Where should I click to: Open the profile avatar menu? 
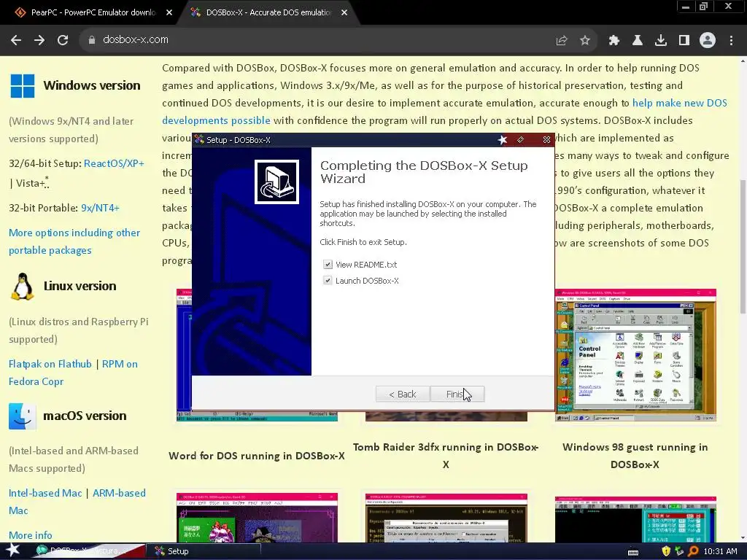tap(708, 41)
